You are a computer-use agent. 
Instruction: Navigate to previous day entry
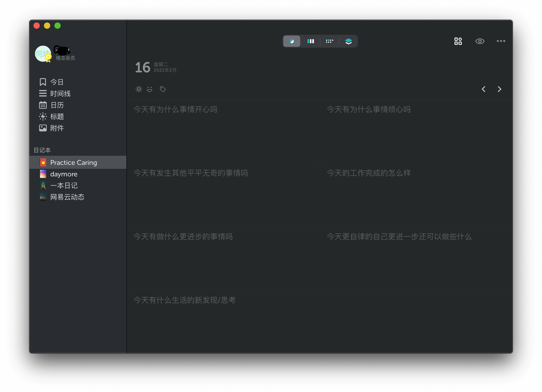coord(483,88)
